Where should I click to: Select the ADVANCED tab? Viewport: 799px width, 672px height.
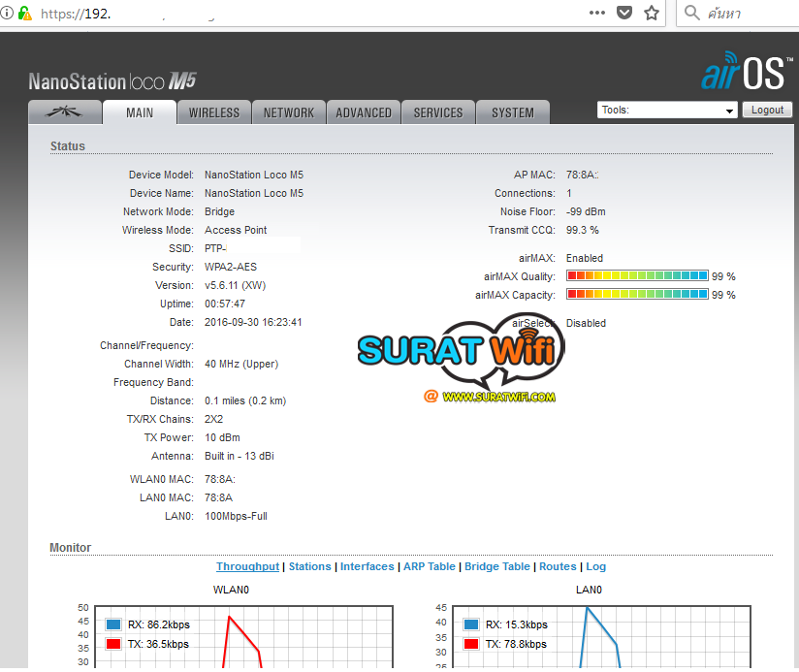pyautogui.click(x=364, y=112)
